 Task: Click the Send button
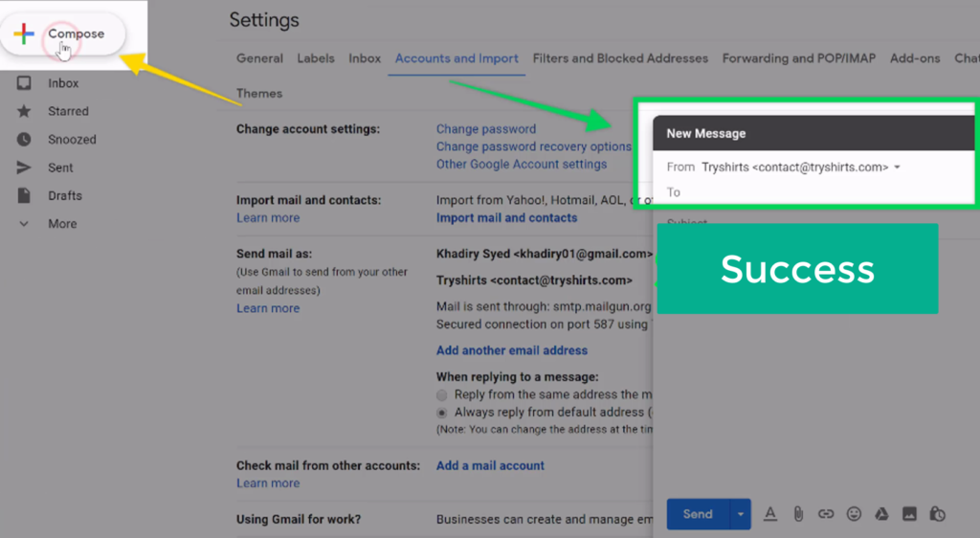click(x=698, y=514)
